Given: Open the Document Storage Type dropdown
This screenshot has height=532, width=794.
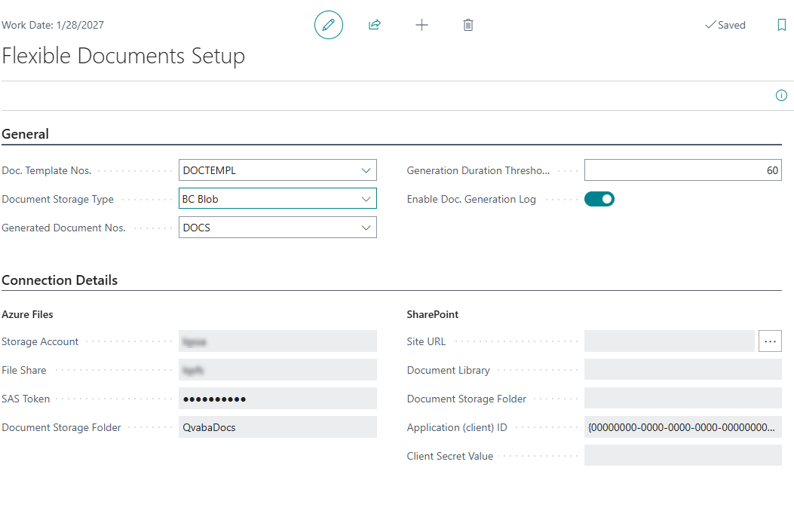Looking at the screenshot, I should 366,199.
